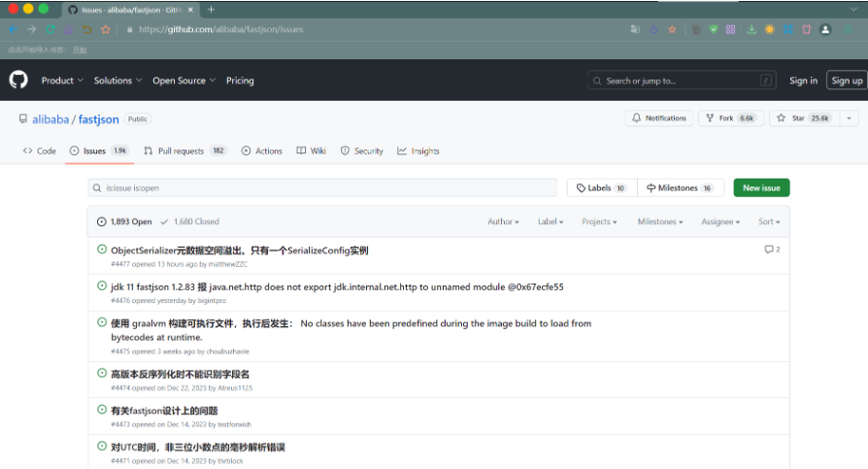Open the Actions tab
The image size is (868, 469).
point(262,151)
